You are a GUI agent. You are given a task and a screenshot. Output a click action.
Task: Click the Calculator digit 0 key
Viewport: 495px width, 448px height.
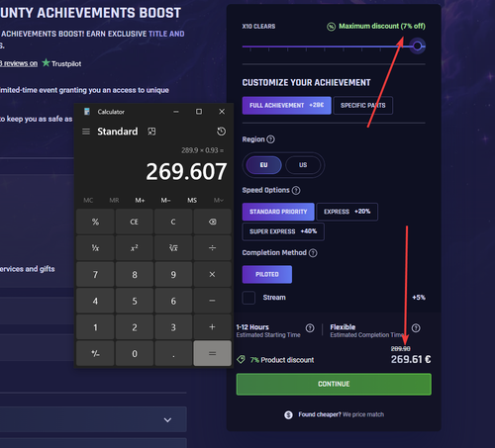pos(135,353)
